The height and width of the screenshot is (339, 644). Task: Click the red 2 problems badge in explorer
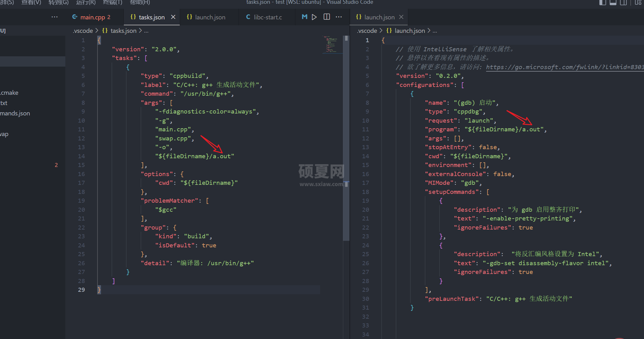click(x=56, y=165)
